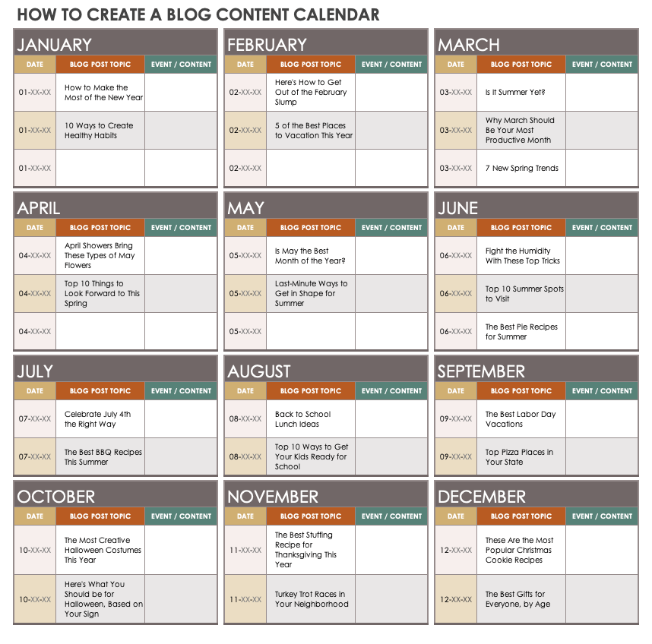This screenshot has width=652, height=644.
Task: Click the 'Best Pie Recipes for Summer' cell
Action: pyautogui.click(x=521, y=332)
